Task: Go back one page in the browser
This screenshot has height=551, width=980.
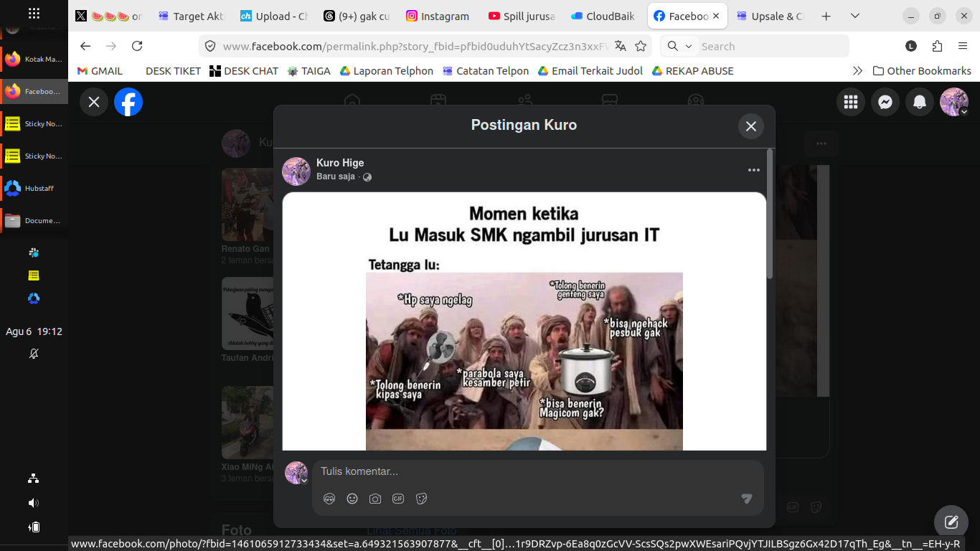Action: pos(85,46)
